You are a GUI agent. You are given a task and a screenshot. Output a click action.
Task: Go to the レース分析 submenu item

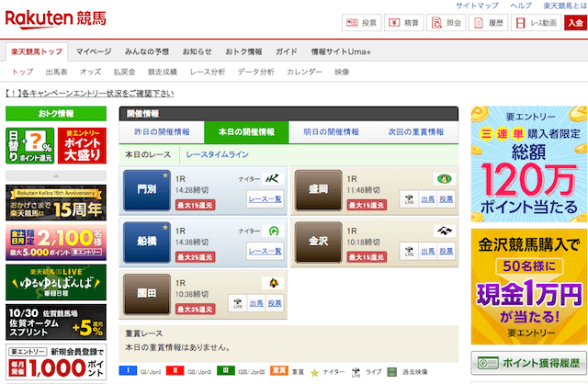(x=208, y=72)
